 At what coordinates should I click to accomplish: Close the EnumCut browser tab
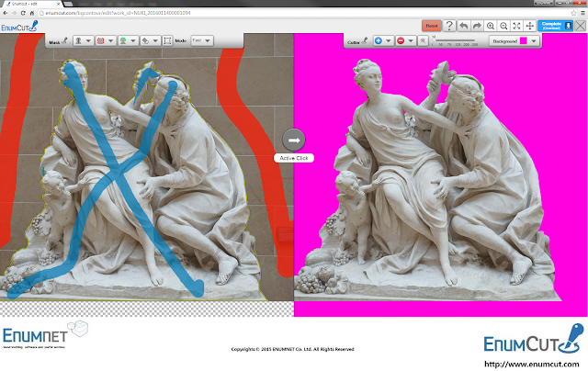point(58,4)
